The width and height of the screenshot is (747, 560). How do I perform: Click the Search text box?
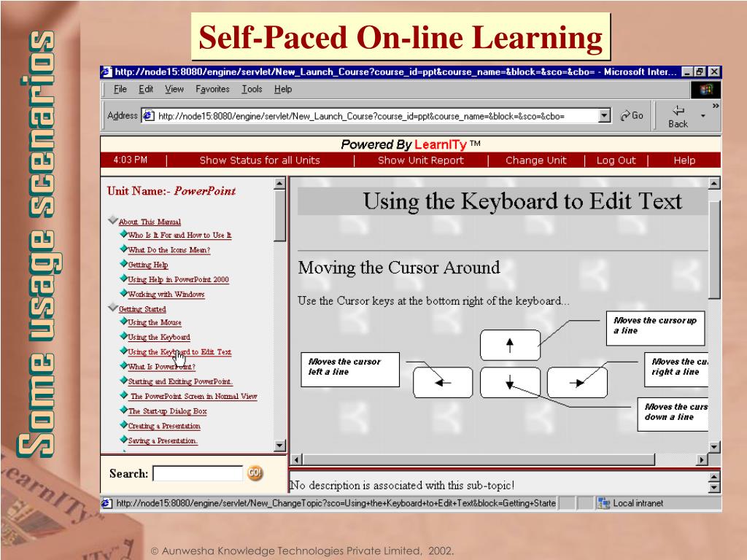198,473
